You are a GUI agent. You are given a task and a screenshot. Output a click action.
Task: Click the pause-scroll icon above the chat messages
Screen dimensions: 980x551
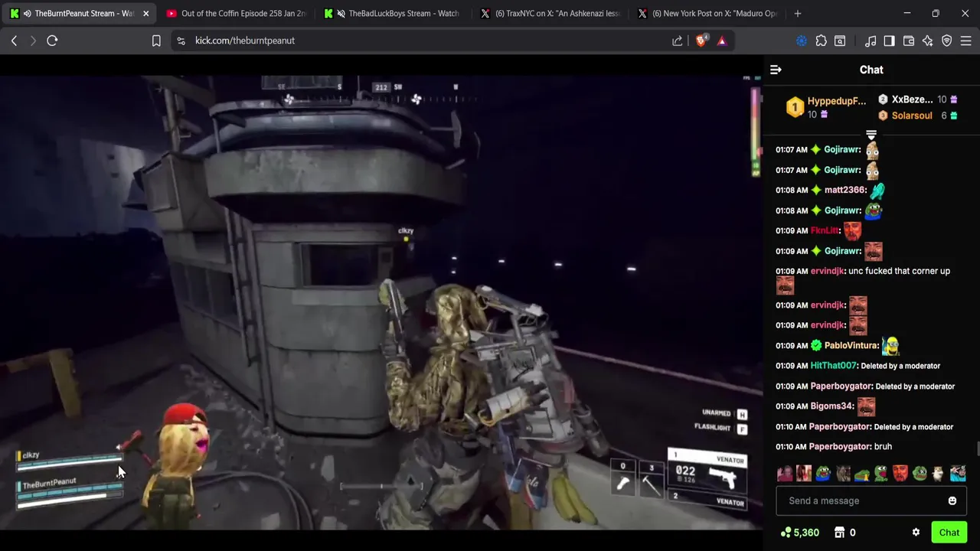(871, 135)
